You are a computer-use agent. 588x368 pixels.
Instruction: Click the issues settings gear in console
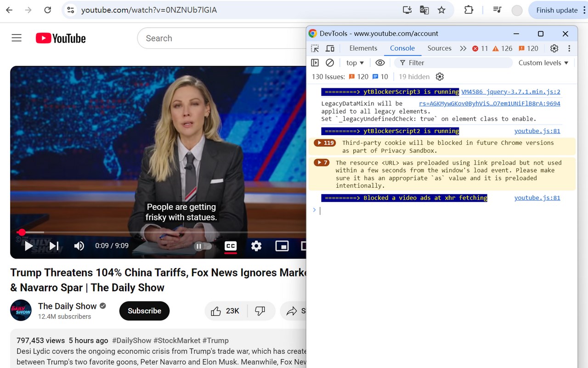pyautogui.click(x=440, y=76)
